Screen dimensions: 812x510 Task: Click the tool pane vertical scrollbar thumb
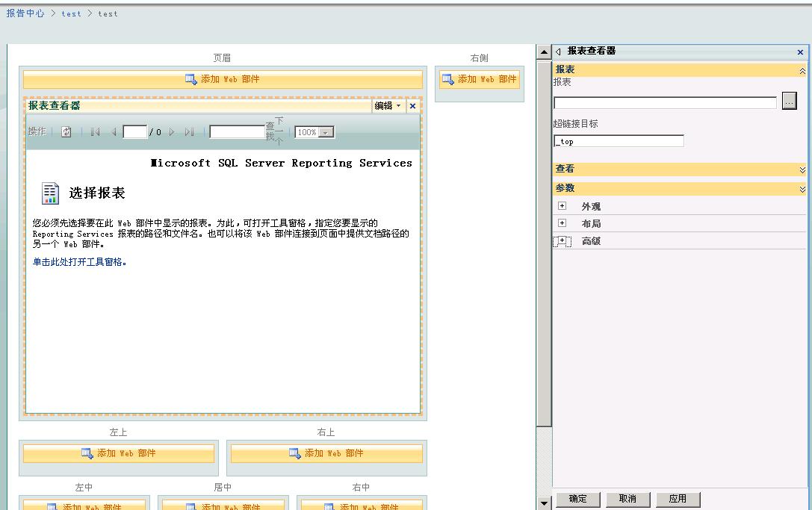544,243
